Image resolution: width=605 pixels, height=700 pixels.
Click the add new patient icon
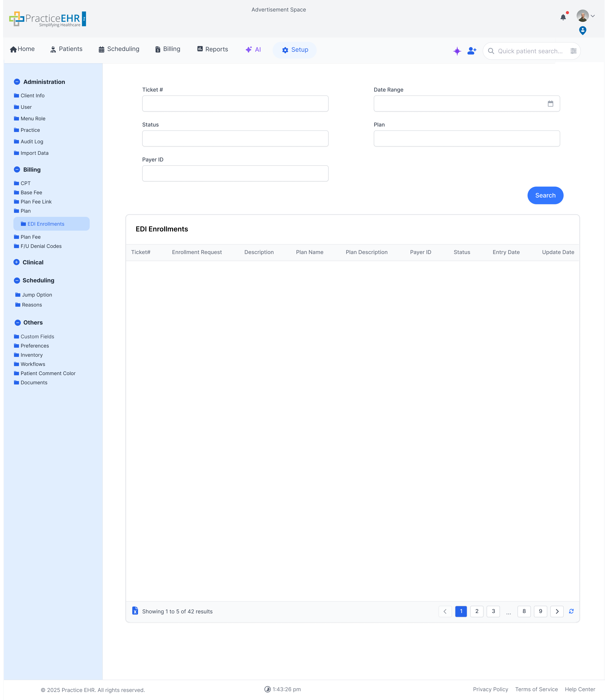[x=472, y=51]
